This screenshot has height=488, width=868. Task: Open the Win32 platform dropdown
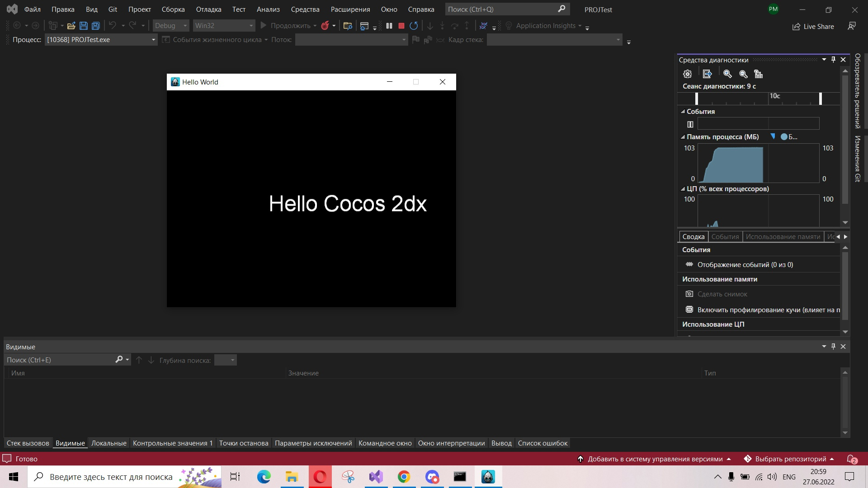coord(224,26)
